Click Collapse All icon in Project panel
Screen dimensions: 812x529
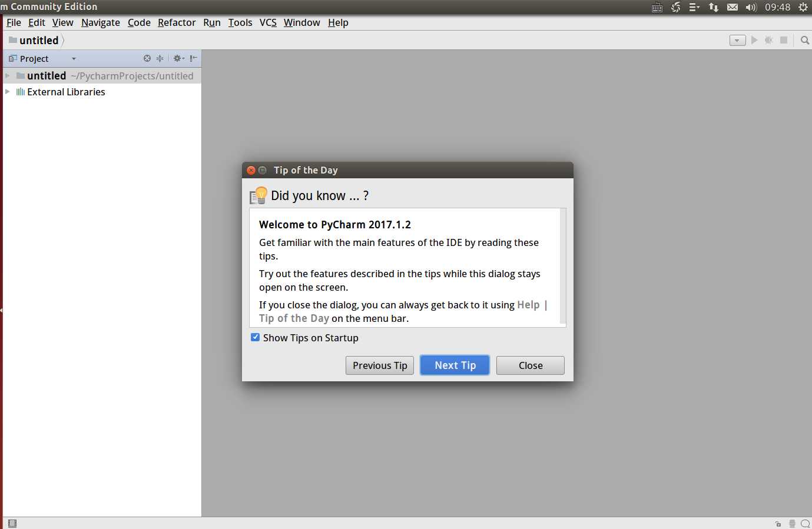[160, 58]
